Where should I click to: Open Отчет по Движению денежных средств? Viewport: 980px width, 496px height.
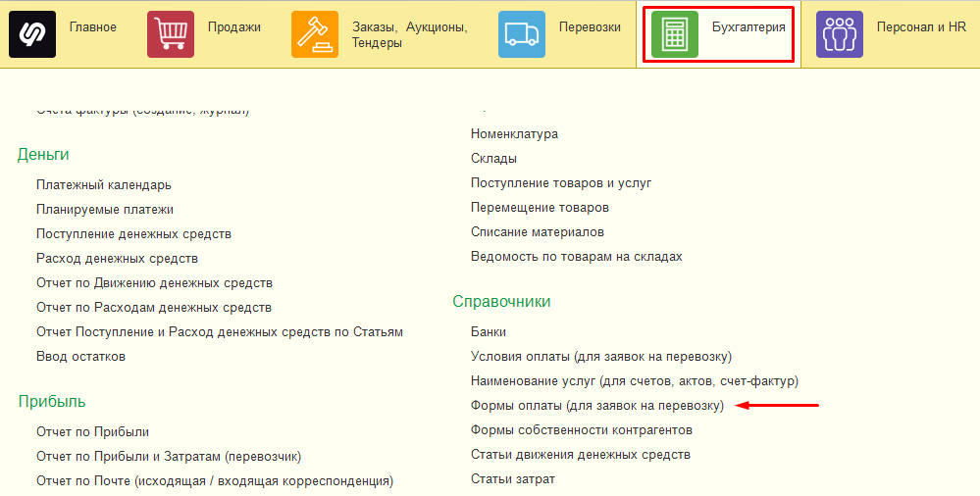click(x=154, y=283)
